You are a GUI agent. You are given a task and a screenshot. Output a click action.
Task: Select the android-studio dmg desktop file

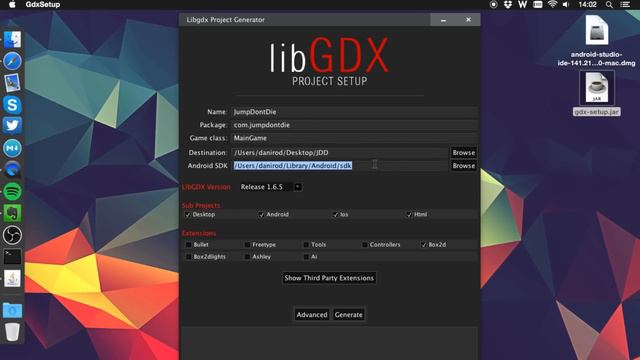click(596, 41)
